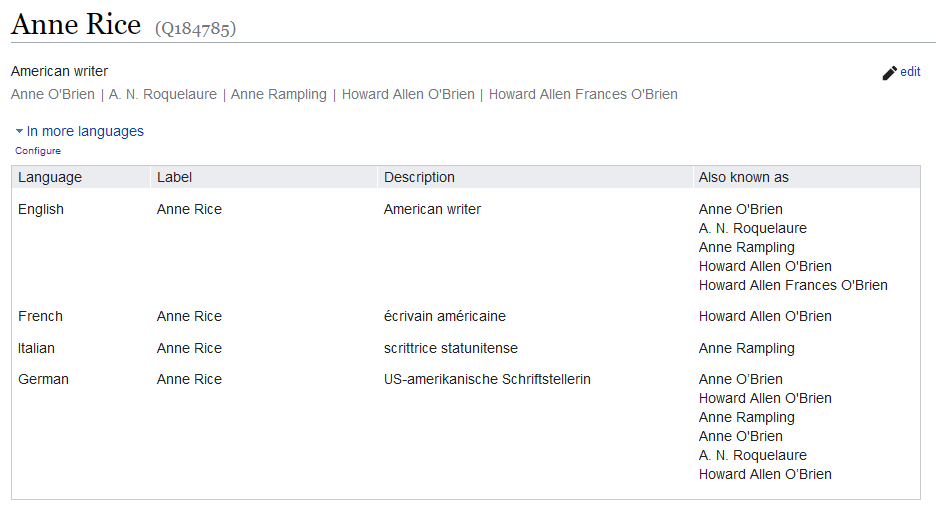Viewport: 936px width, 508px height.
Task: Click the German description 'US-amerikanische Schriftstellerin'
Action: pos(487,379)
